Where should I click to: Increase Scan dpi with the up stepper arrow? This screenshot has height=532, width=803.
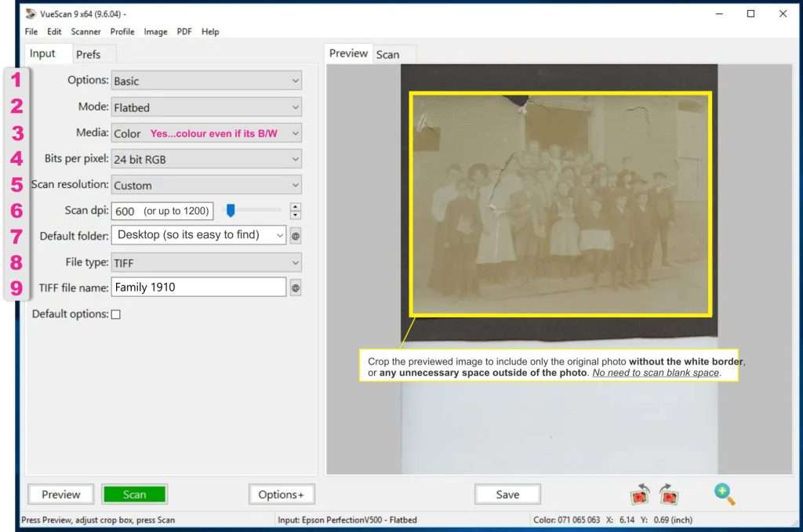pyautogui.click(x=295, y=207)
